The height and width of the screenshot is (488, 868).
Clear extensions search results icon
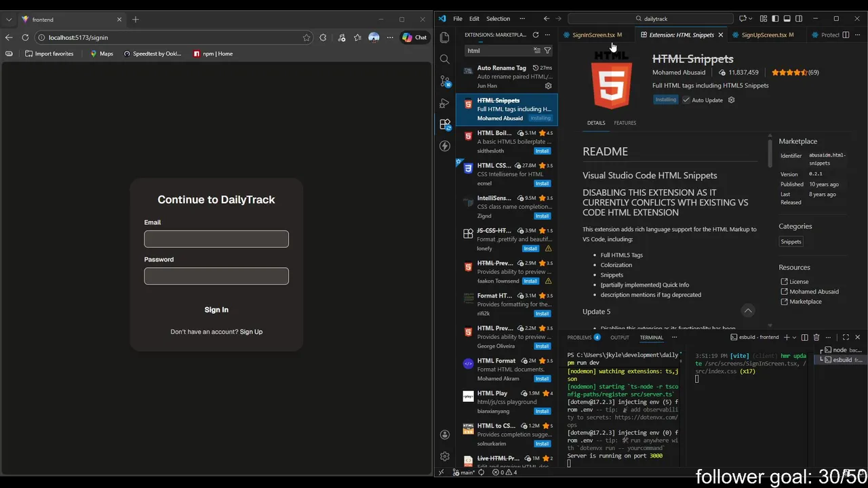[537, 50]
